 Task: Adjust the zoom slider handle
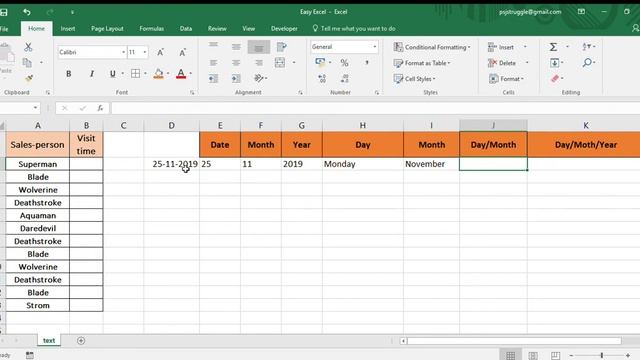pyautogui.click(x=602, y=356)
